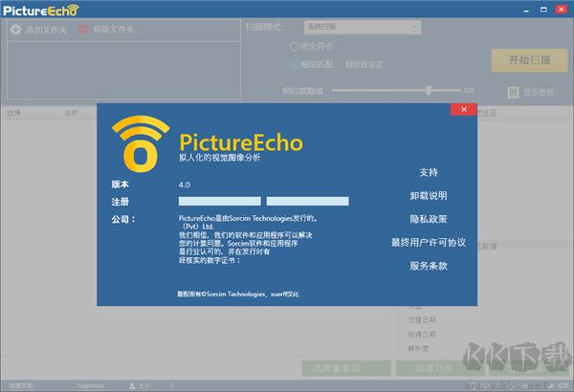Viewport: 574px width, 392px height.
Task: Click the second registration field
Action: point(307,201)
